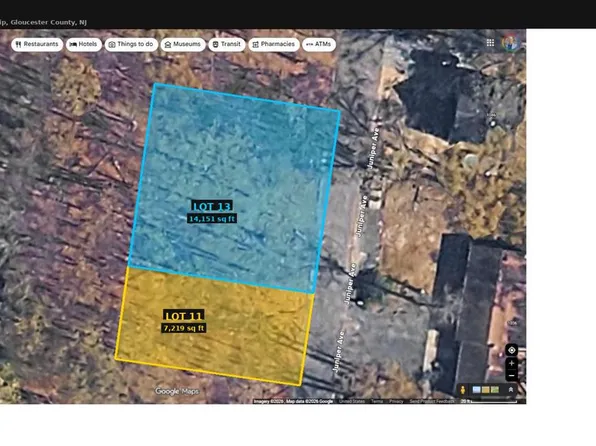Filter by Hotels
This screenshot has height=446, width=596.
click(84, 44)
